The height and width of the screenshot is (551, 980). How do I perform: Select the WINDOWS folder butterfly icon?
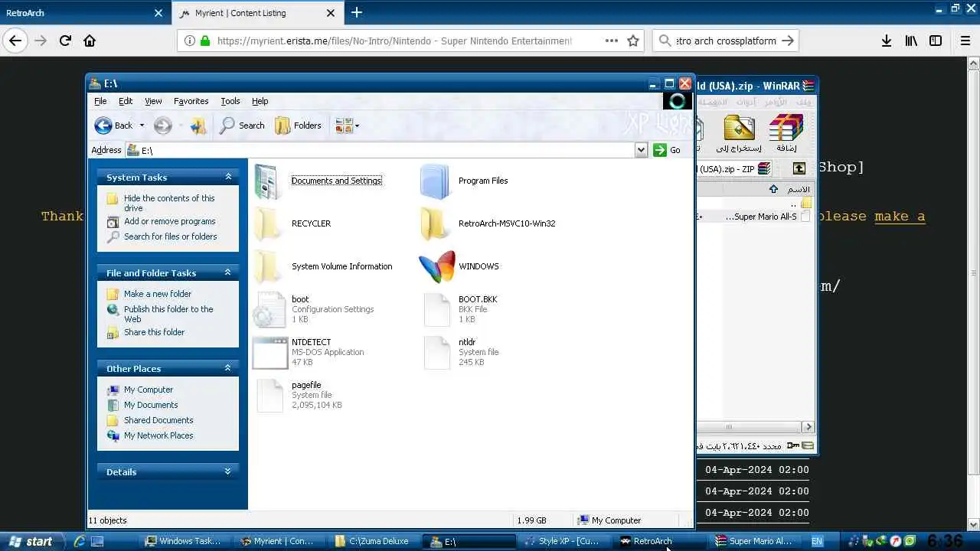[436, 266]
